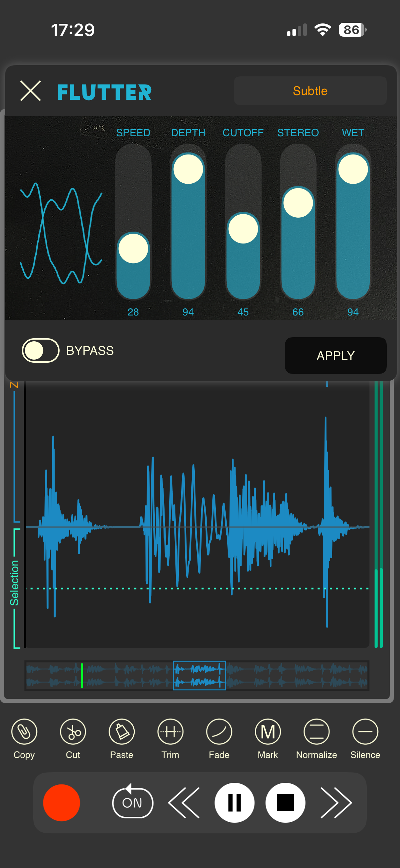Click the Copy tool icon
Image resolution: width=400 pixels, height=868 pixels.
click(x=24, y=731)
